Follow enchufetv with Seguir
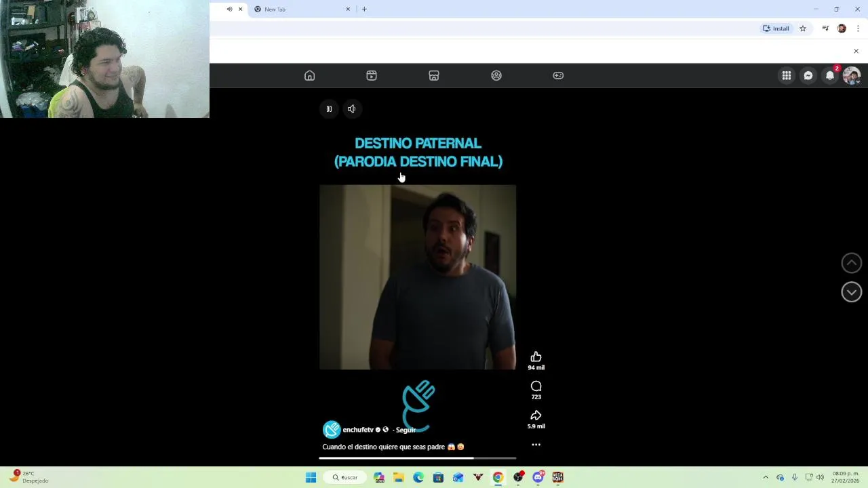 [406, 430]
